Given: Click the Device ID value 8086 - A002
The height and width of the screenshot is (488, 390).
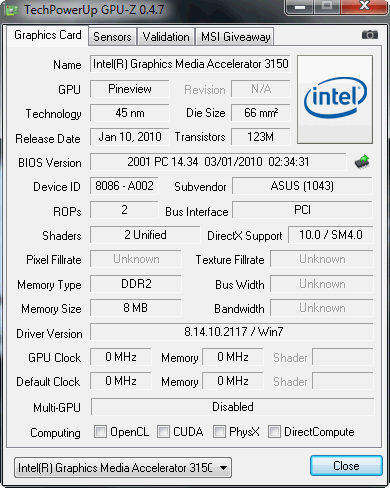Looking at the screenshot, I should [124, 186].
